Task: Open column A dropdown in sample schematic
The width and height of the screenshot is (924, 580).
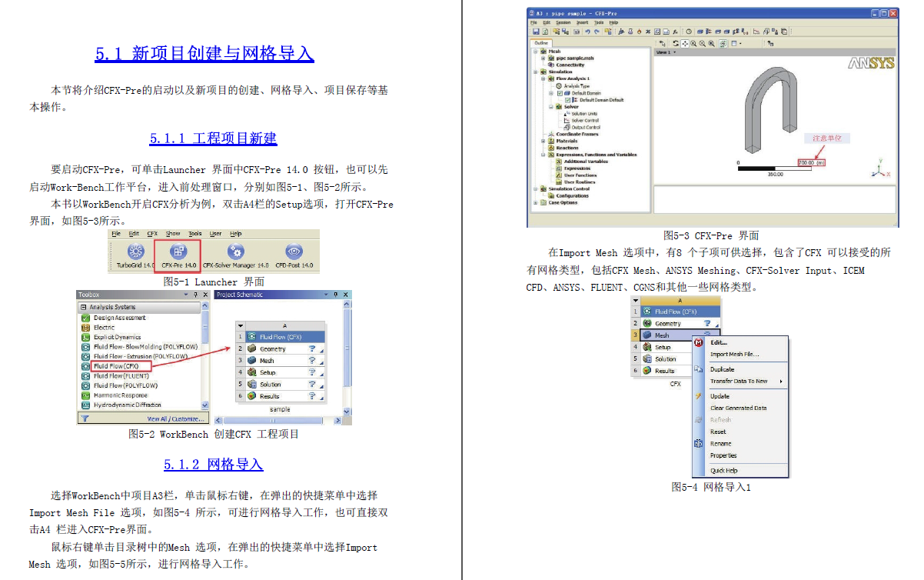Action: click(241, 326)
